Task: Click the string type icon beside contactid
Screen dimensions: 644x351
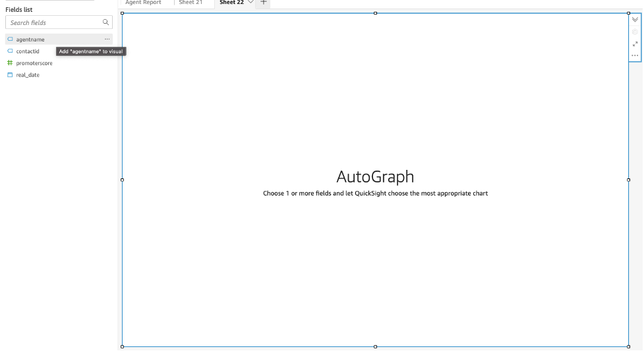Action: (x=10, y=51)
